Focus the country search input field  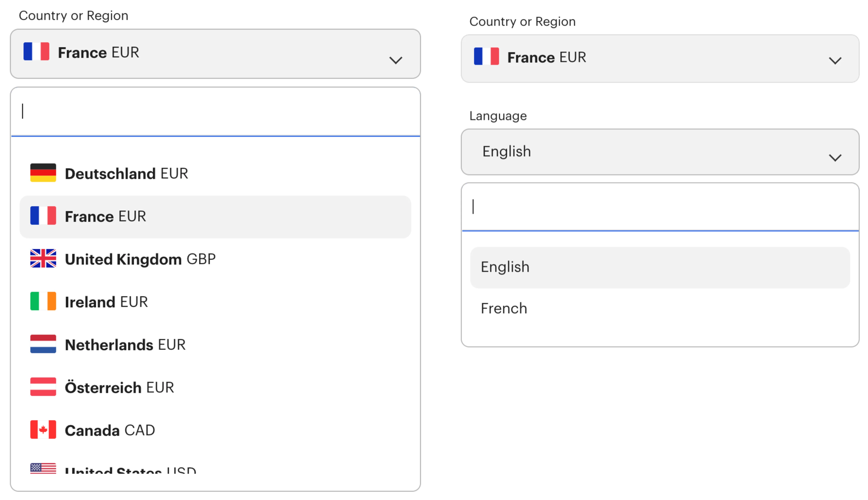click(x=215, y=111)
